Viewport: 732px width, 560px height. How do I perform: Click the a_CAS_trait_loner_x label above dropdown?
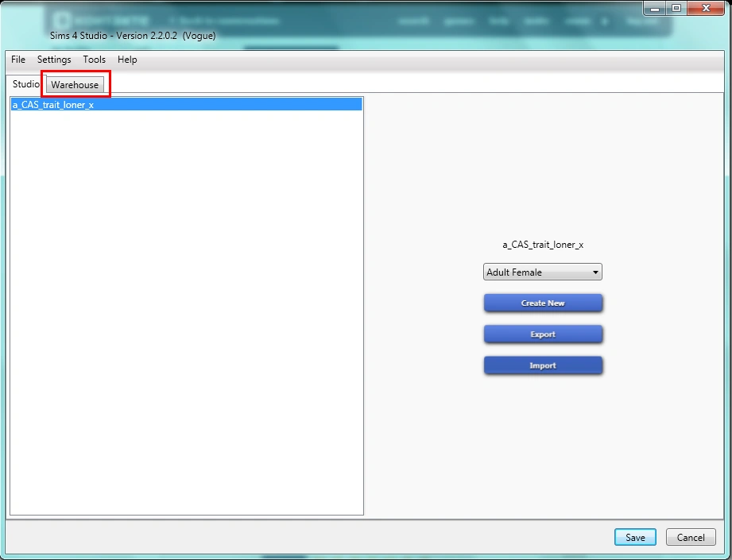click(543, 245)
